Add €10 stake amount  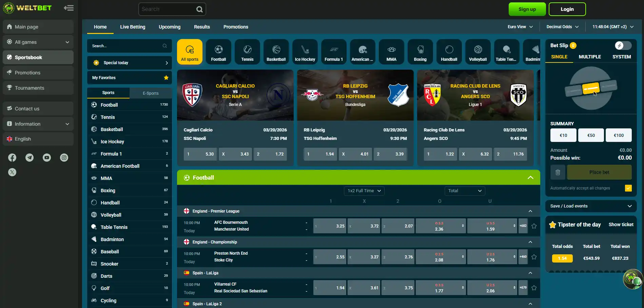pos(563,135)
